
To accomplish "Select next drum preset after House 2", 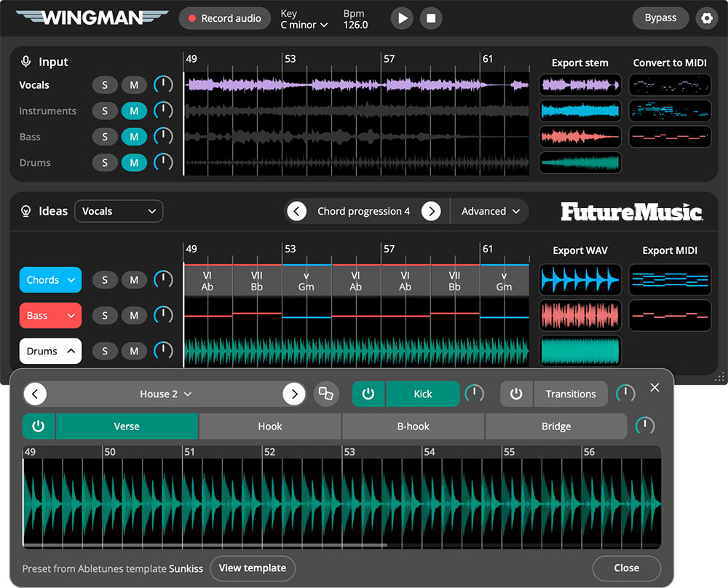I will click(294, 394).
